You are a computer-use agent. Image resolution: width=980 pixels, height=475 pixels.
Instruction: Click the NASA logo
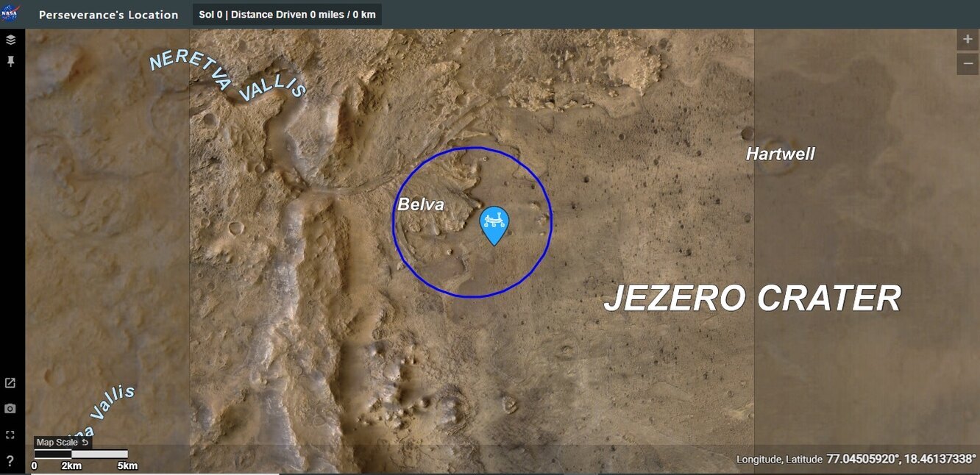(10, 14)
